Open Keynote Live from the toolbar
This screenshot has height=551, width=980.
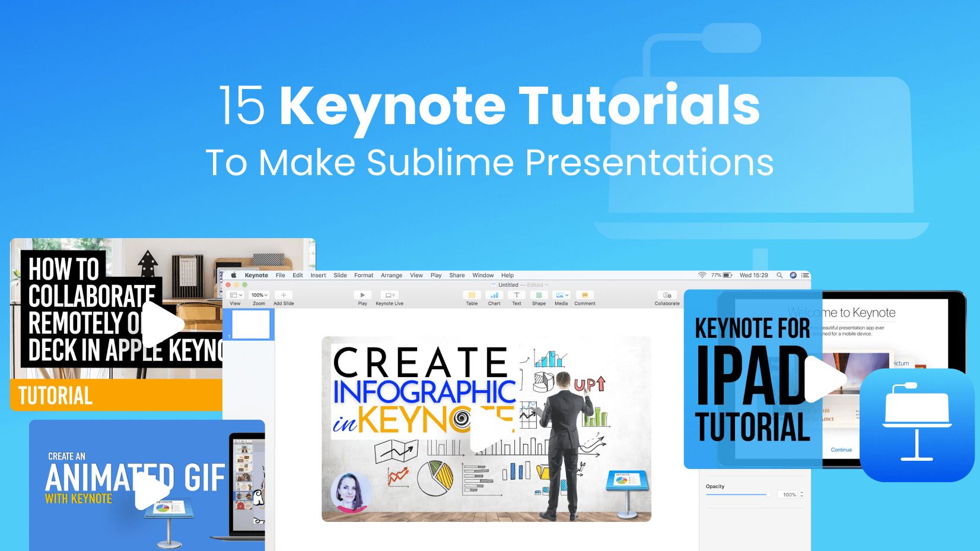pos(389,296)
